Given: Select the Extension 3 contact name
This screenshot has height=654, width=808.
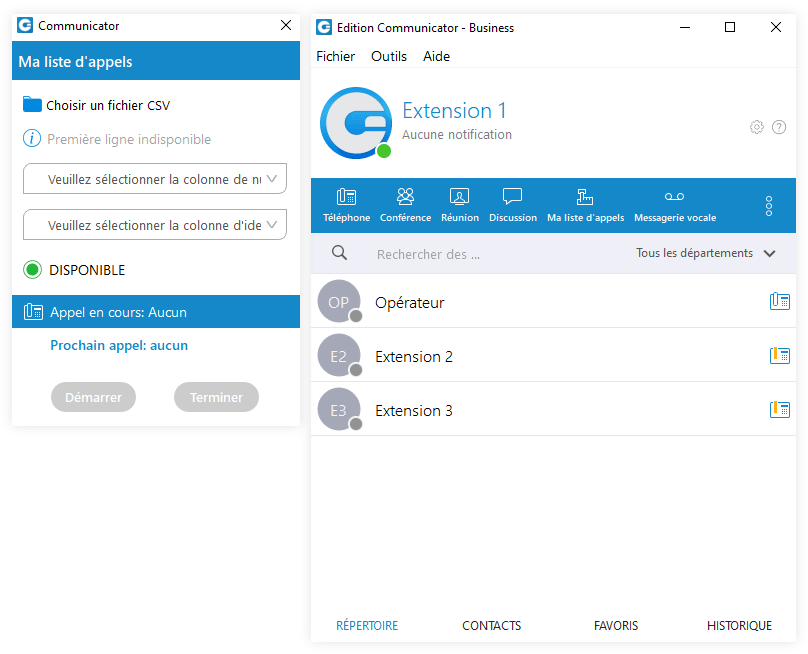Looking at the screenshot, I should 414,411.
